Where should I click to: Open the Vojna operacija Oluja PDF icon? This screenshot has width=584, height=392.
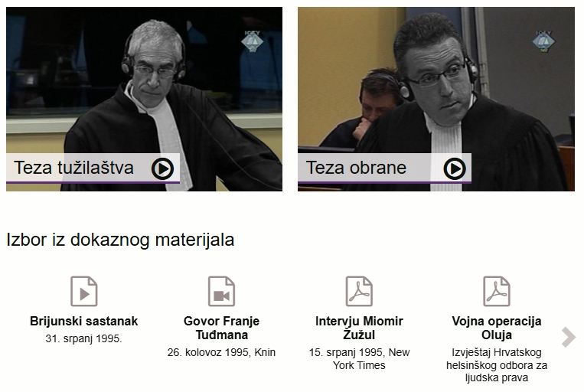point(497,291)
